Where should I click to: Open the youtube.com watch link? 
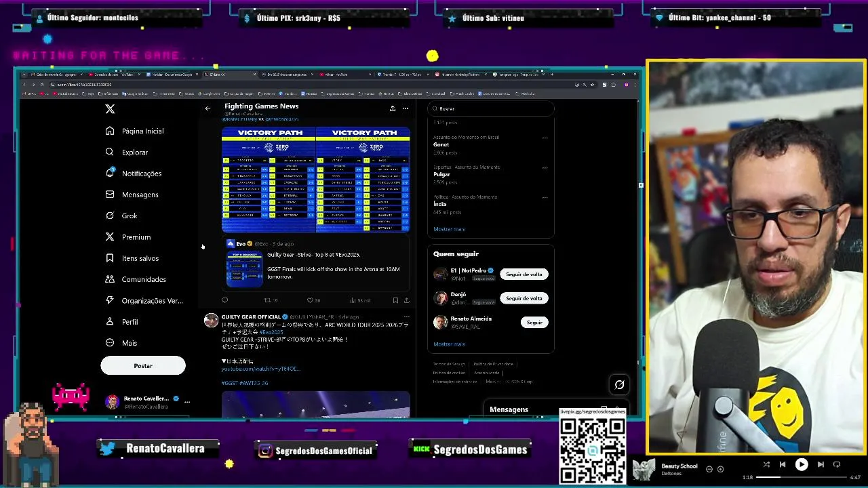point(260,369)
